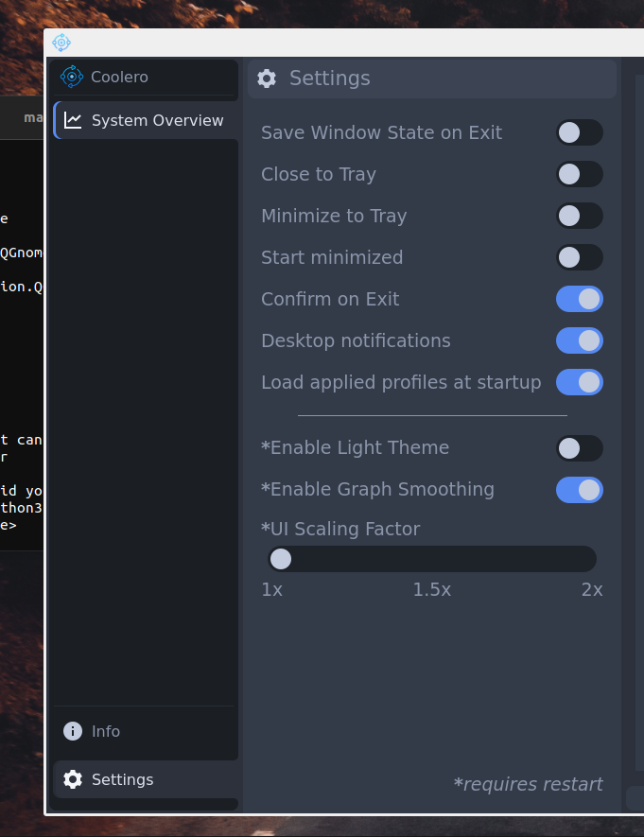Enable Close to Tray switch

point(579,174)
